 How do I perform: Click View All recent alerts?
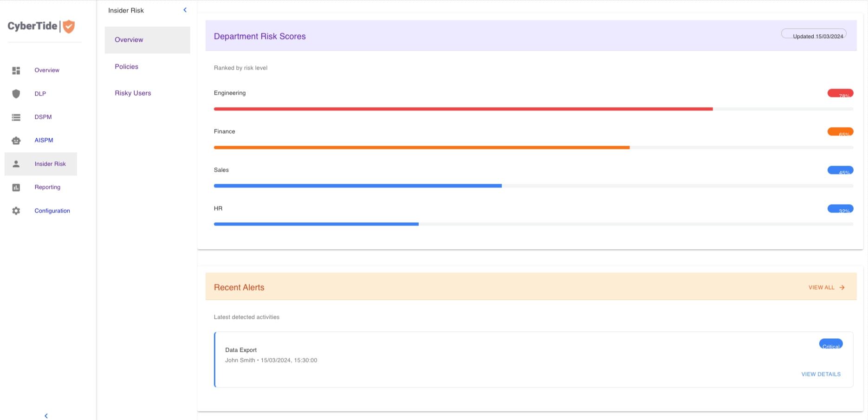coord(826,288)
